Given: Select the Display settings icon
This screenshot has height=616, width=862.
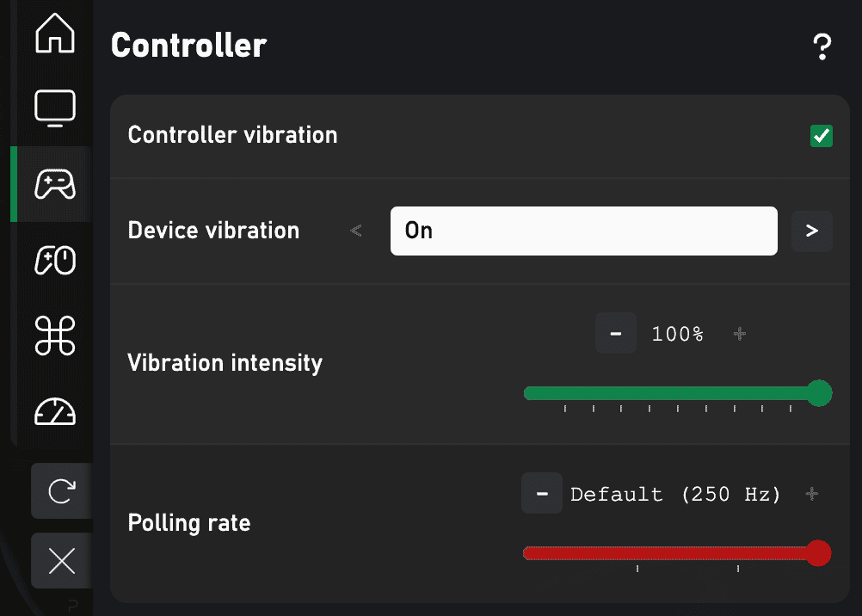Looking at the screenshot, I should [x=54, y=108].
